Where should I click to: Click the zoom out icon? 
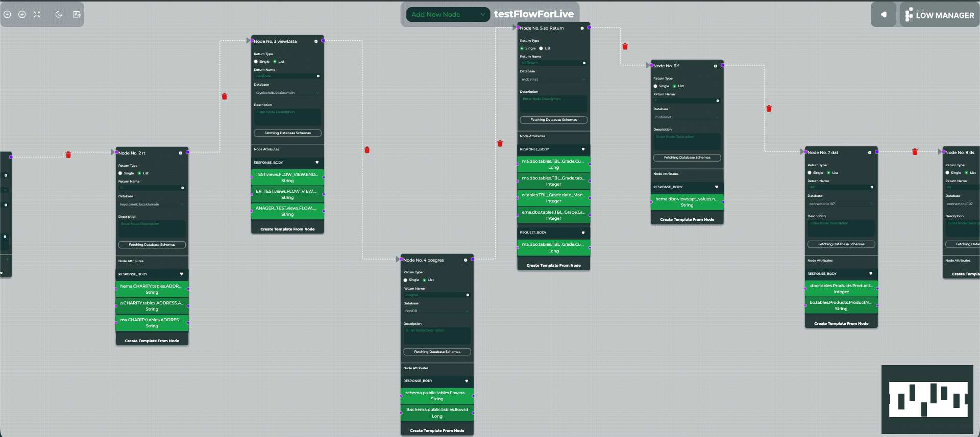tap(7, 14)
